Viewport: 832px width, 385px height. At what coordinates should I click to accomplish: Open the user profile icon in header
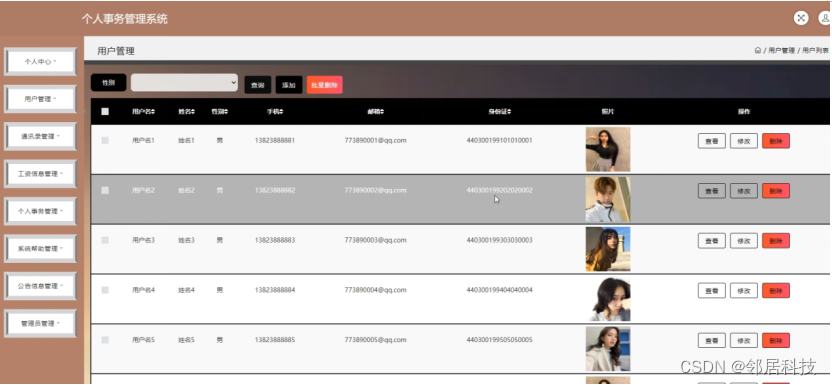click(x=825, y=18)
